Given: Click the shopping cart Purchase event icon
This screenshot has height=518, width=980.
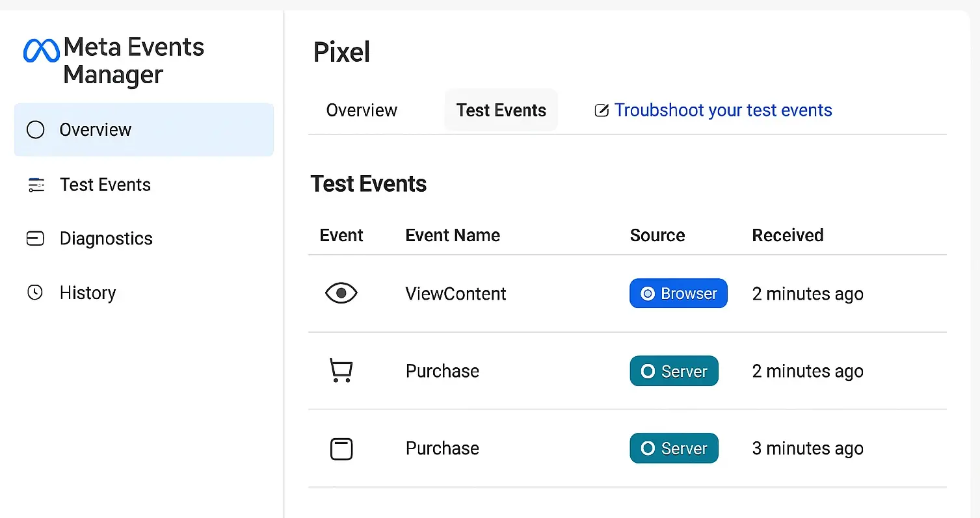Looking at the screenshot, I should pos(341,371).
